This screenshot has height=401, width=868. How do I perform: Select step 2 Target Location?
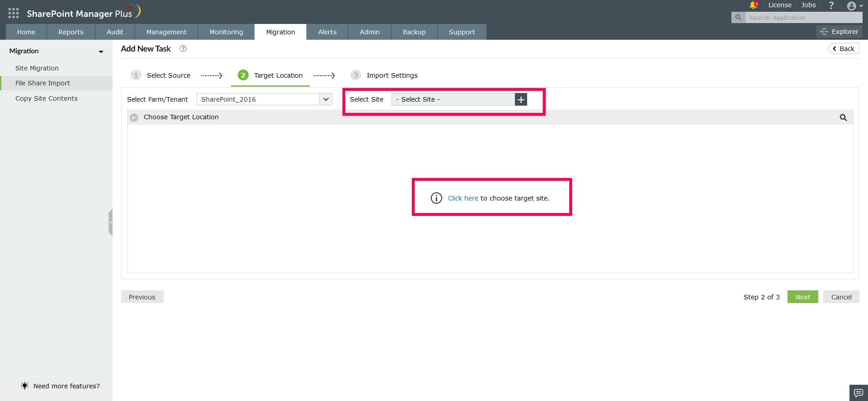click(270, 75)
